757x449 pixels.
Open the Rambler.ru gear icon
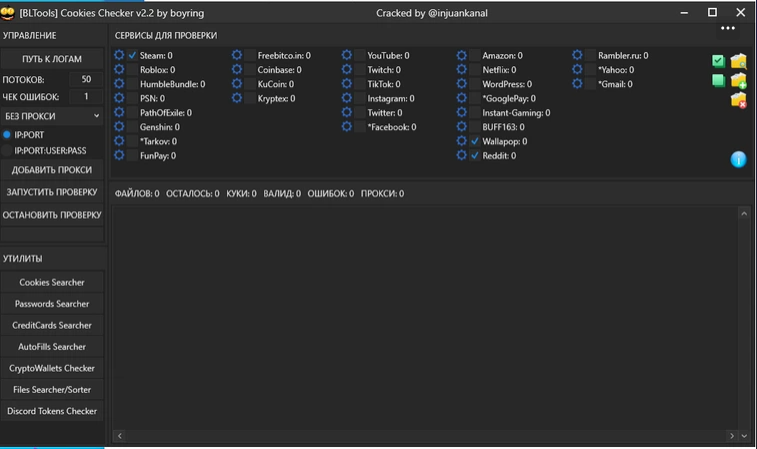pos(577,55)
